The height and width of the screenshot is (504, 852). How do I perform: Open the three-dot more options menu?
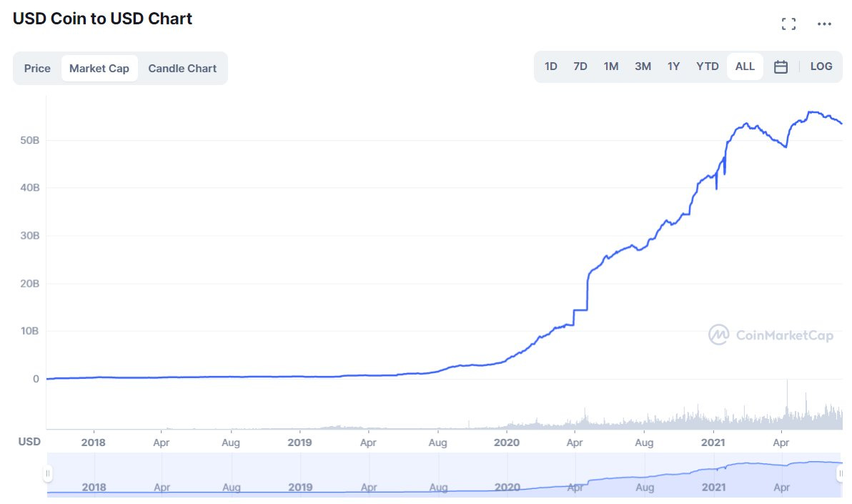tap(824, 24)
